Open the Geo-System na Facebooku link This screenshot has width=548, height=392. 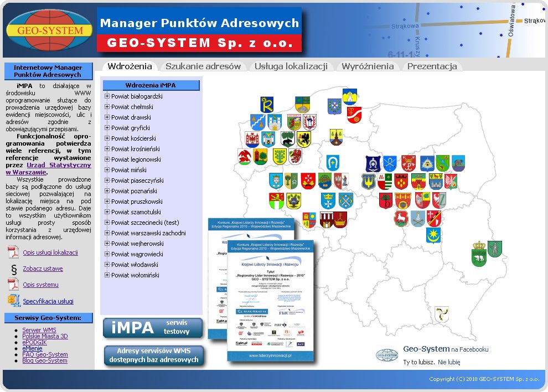(446, 349)
